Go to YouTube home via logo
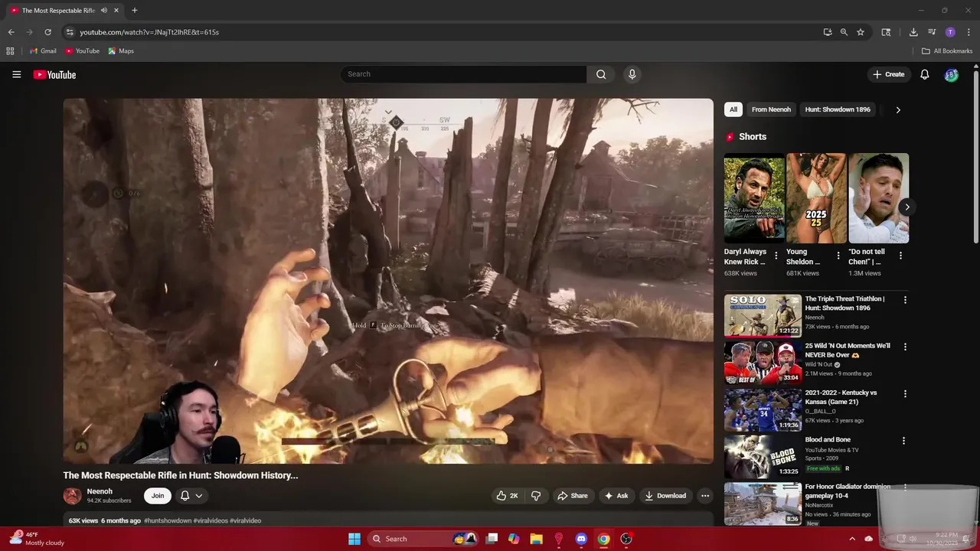Image resolution: width=980 pixels, height=551 pixels. [54, 74]
